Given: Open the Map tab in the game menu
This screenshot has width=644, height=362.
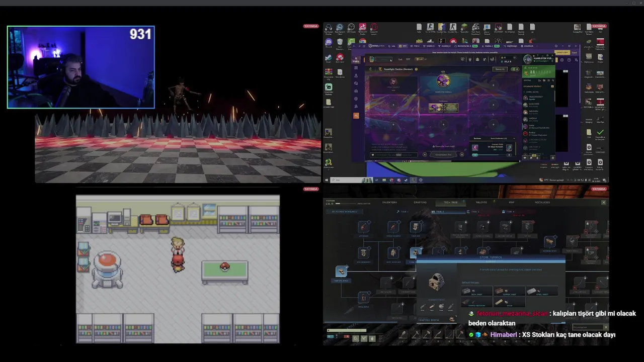Looking at the screenshot, I should pos(512,203).
